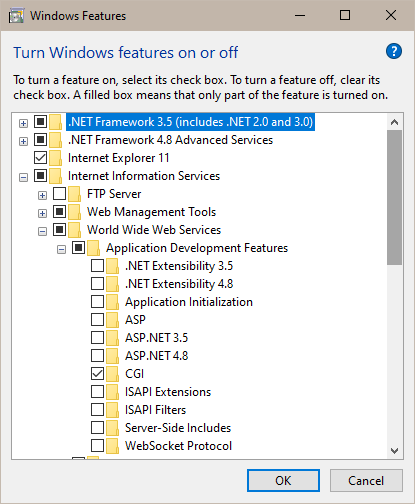Click the folder icon beside CGI

pyautogui.click(x=112, y=374)
